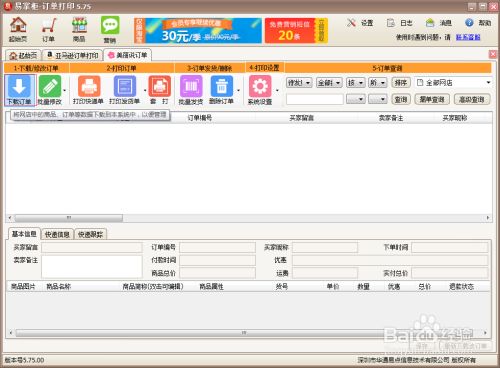Click the 下载订单 blue download arrow icon
The height and width of the screenshot is (368, 500).
19,90
